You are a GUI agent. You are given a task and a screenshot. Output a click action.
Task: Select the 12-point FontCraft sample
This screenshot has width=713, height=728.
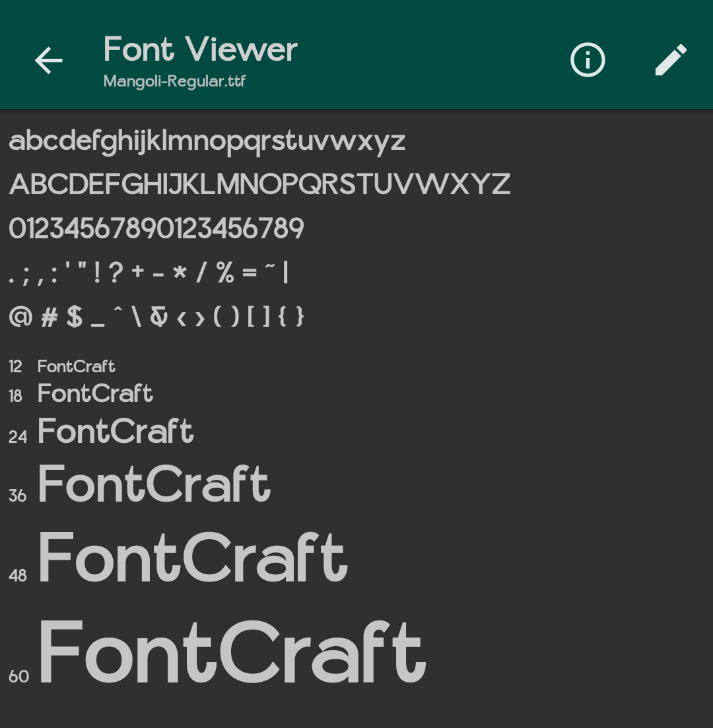coord(76,366)
